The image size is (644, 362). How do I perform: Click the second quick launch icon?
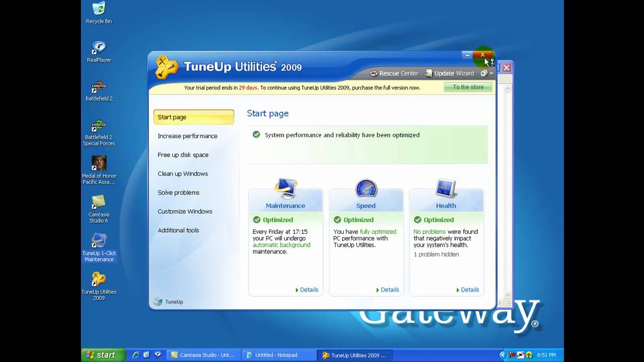point(146,355)
